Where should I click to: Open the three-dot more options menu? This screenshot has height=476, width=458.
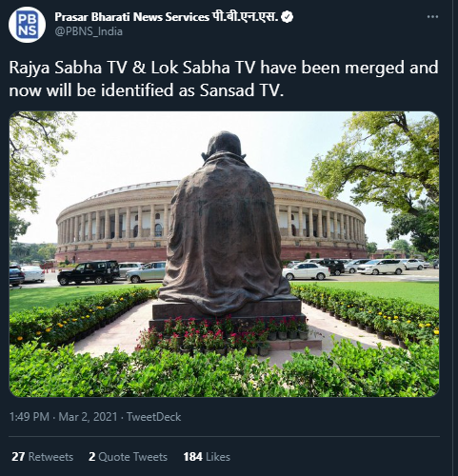tap(432, 17)
